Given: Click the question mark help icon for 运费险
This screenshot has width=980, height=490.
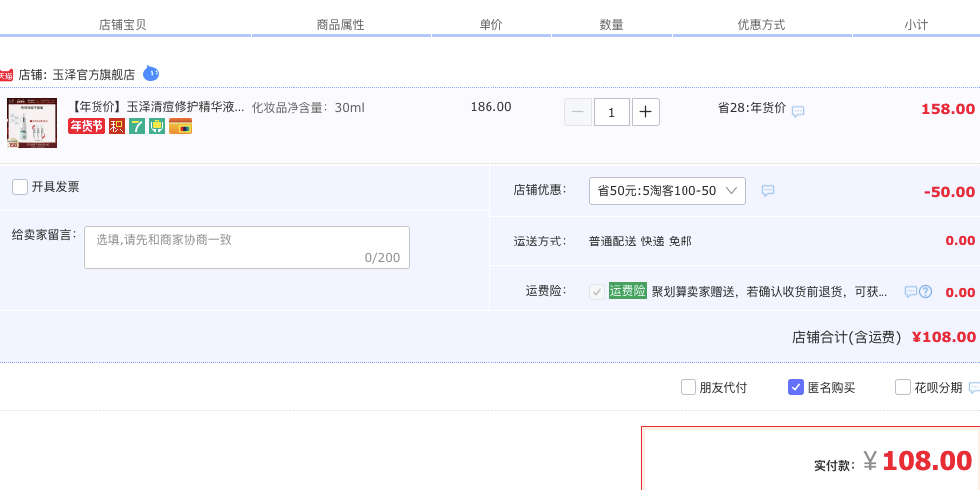Looking at the screenshot, I should pyautogui.click(x=925, y=292).
